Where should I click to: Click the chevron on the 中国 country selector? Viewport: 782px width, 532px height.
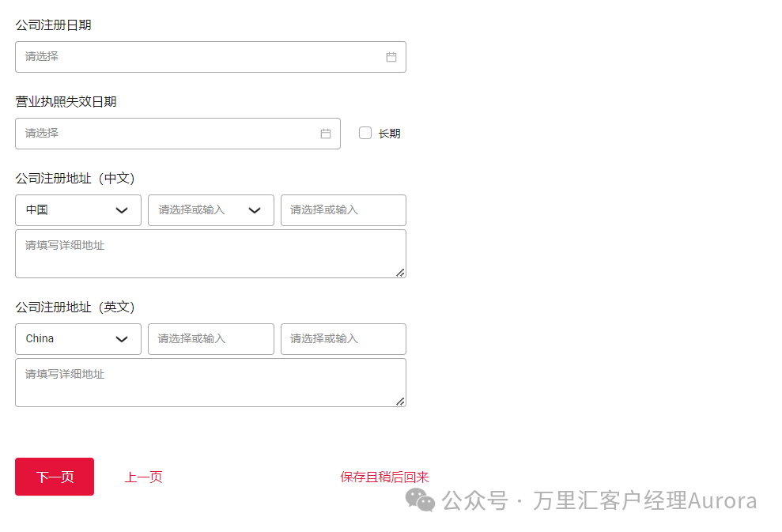pyautogui.click(x=123, y=210)
